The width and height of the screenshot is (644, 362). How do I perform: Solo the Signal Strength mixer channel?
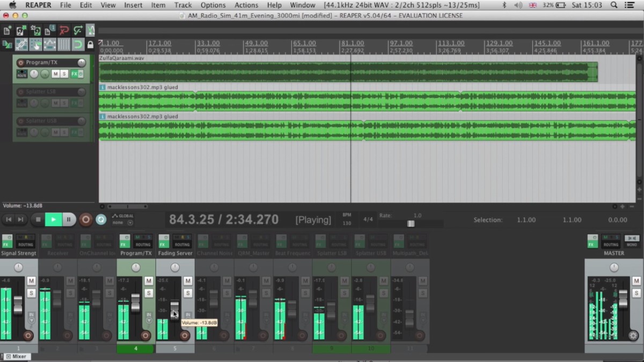click(x=31, y=293)
